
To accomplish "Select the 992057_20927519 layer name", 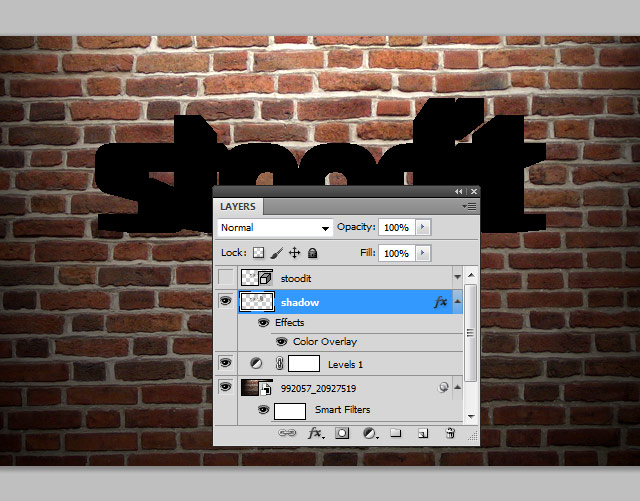I will (x=318, y=389).
